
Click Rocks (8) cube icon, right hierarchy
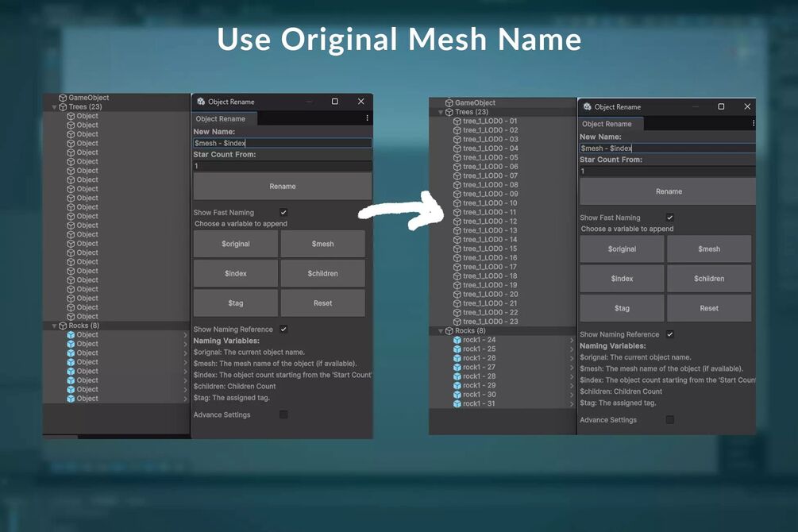pos(449,331)
